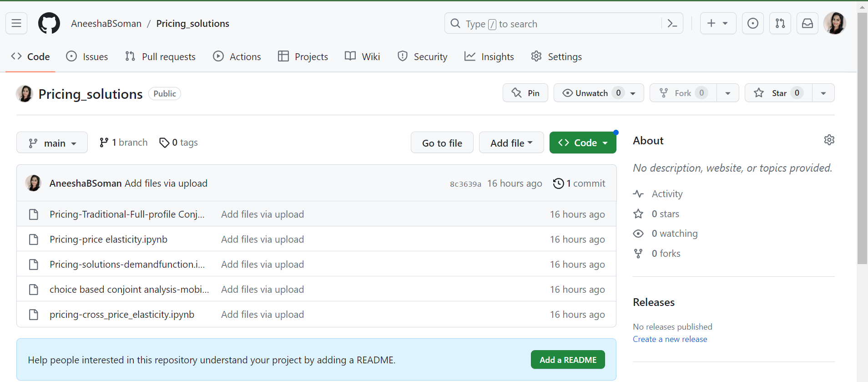Click the Add a README button
The image size is (868, 382).
point(568,360)
